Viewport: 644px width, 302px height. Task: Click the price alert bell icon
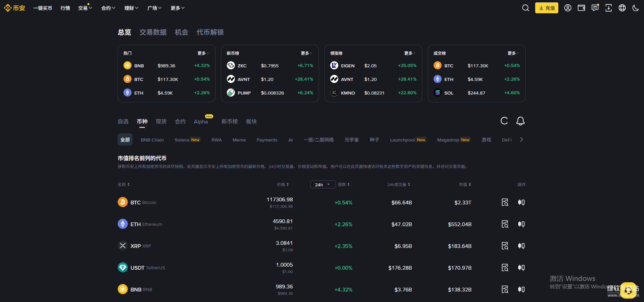coord(521,121)
